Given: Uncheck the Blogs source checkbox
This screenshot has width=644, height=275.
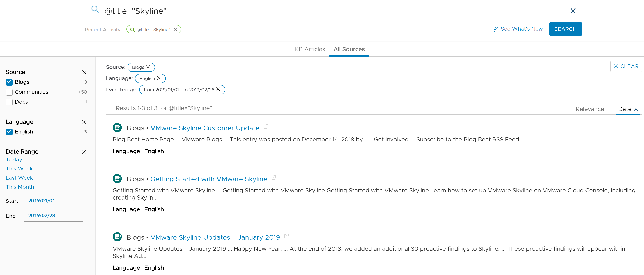Looking at the screenshot, I should tap(9, 82).
